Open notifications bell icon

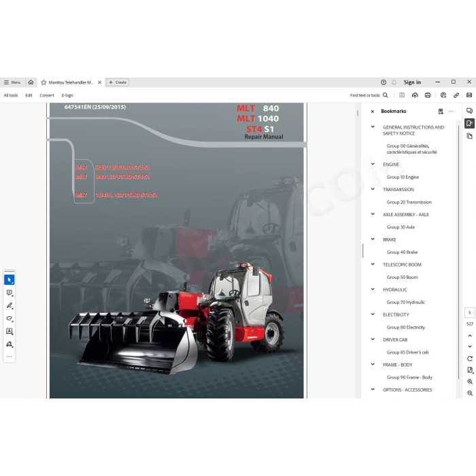[394, 82]
